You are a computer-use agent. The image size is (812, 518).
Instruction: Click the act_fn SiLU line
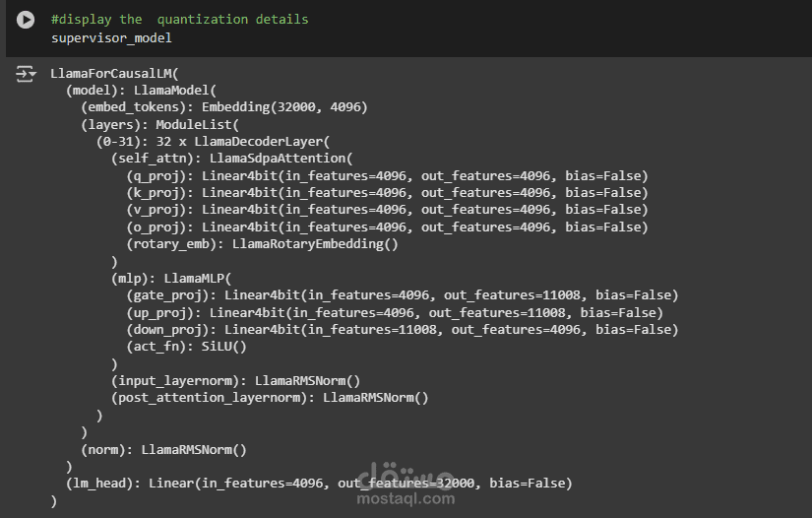pyautogui.click(x=186, y=347)
